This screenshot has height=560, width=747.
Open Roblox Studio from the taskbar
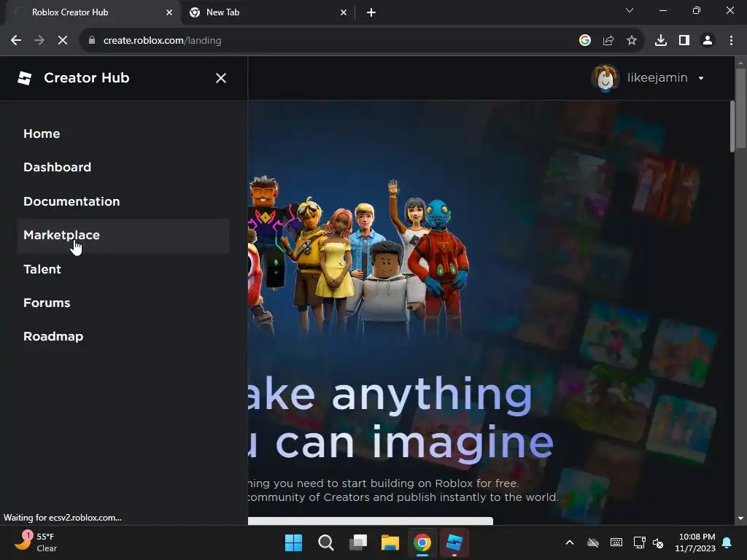pyautogui.click(x=454, y=542)
